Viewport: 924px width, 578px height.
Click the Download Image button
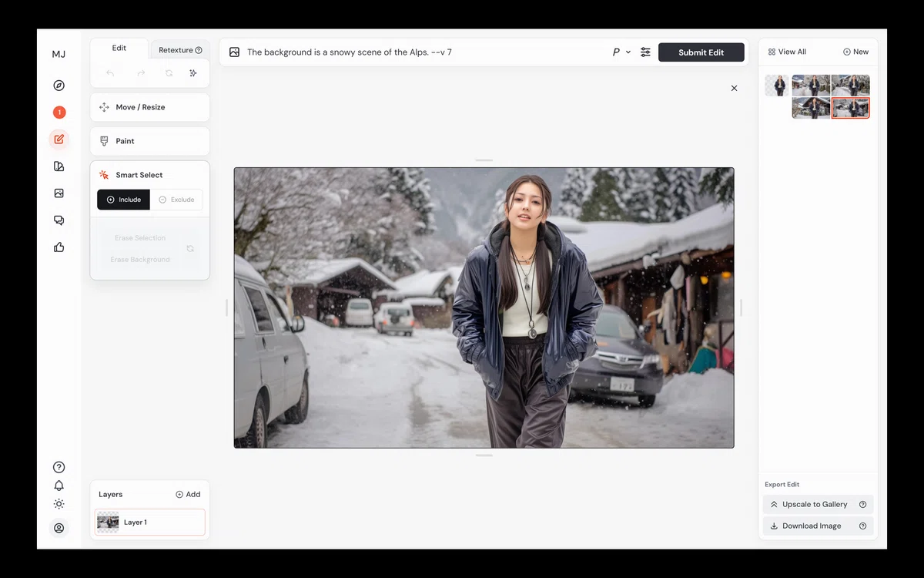(818, 526)
